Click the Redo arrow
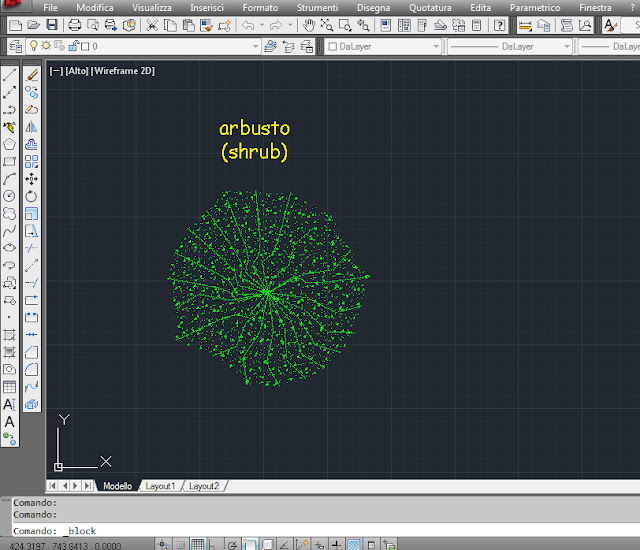The width and height of the screenshot is (640, 550). tap(276, 25)
